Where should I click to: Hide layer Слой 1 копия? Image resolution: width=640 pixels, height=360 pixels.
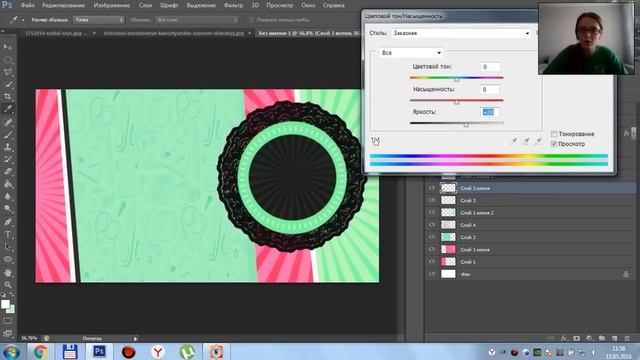pos(432,249)
